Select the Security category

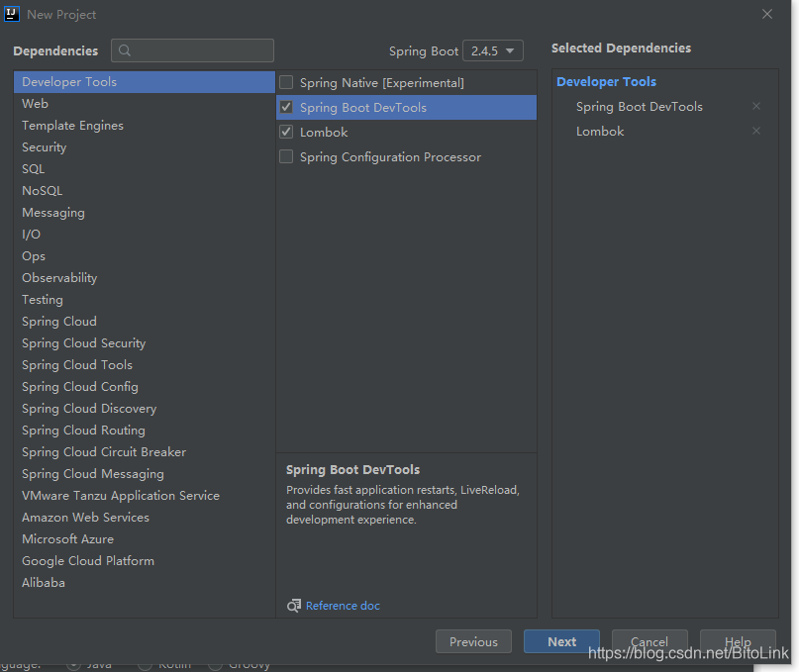(145, 147)
